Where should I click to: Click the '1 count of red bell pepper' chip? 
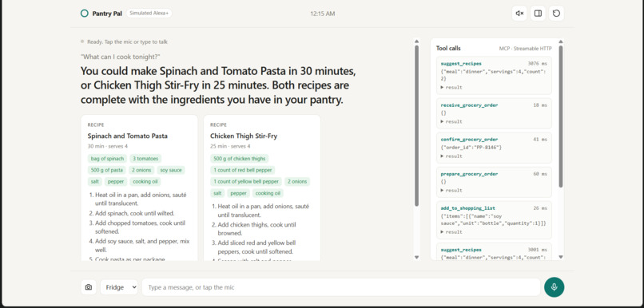[243, 170]
